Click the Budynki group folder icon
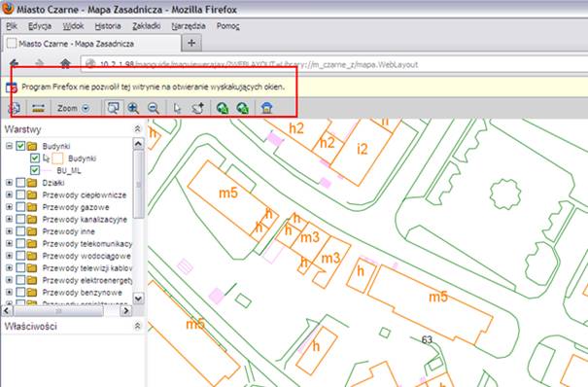The height and width of the screenshot is (387, 588). coord(32,146)
